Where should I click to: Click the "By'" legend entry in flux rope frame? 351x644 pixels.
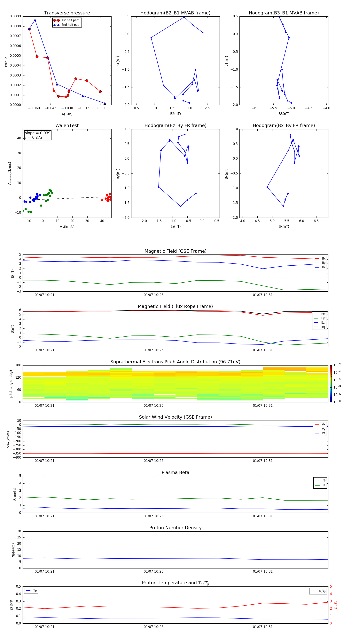tap(320, 318)
